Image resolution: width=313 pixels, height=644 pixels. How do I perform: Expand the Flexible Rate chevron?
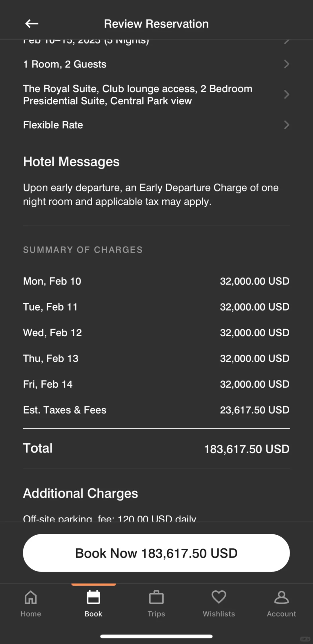pyautogui.click(x=286, y=125)
